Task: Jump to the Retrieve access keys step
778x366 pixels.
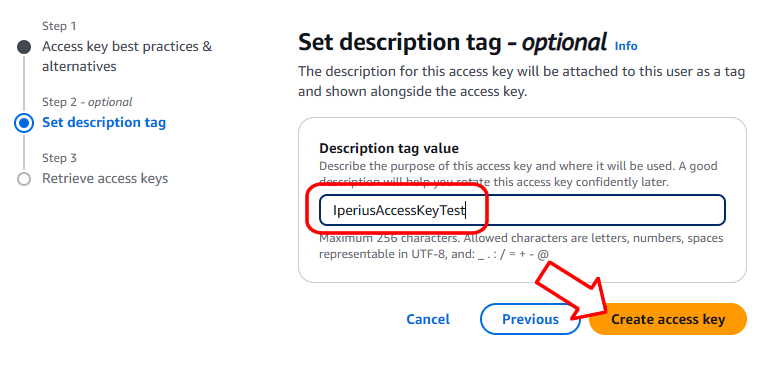Action: [105, 179]
